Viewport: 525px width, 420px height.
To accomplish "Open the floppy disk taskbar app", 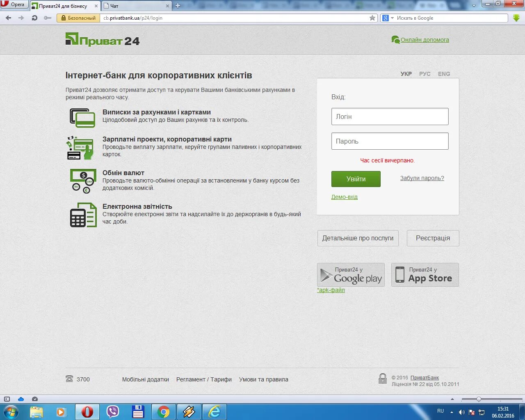I will point(138,412).
